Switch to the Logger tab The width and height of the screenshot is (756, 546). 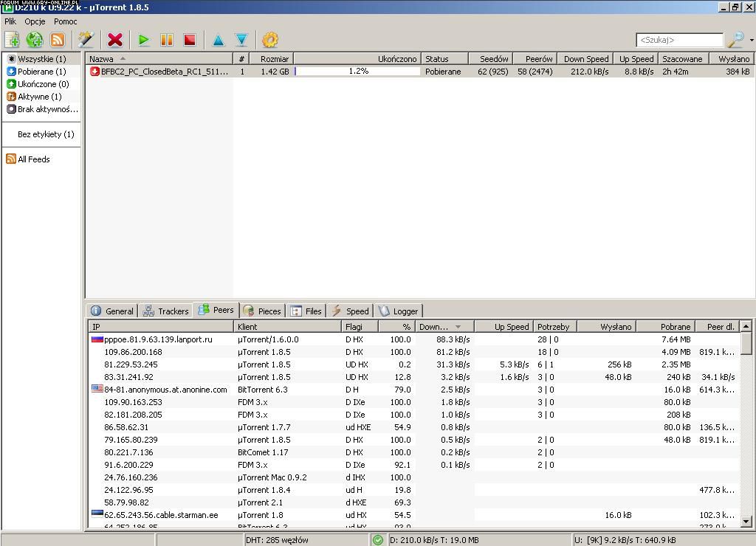tap(399, 311)
